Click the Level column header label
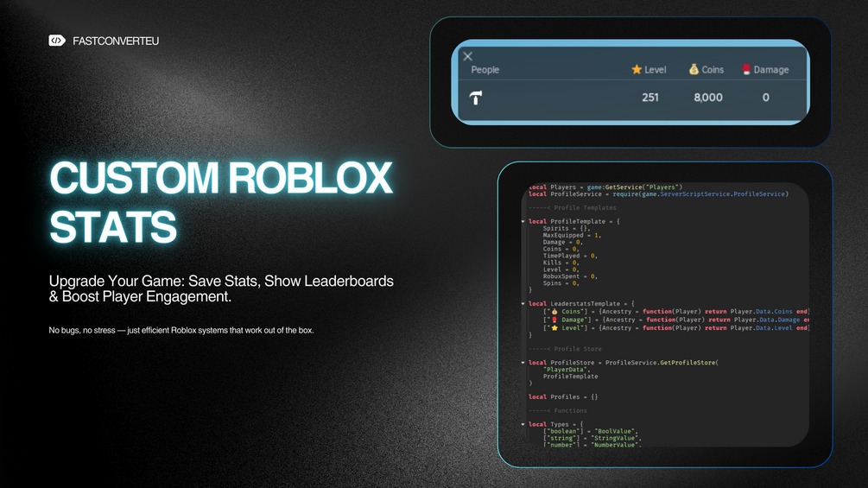 (x=656, y=70)
